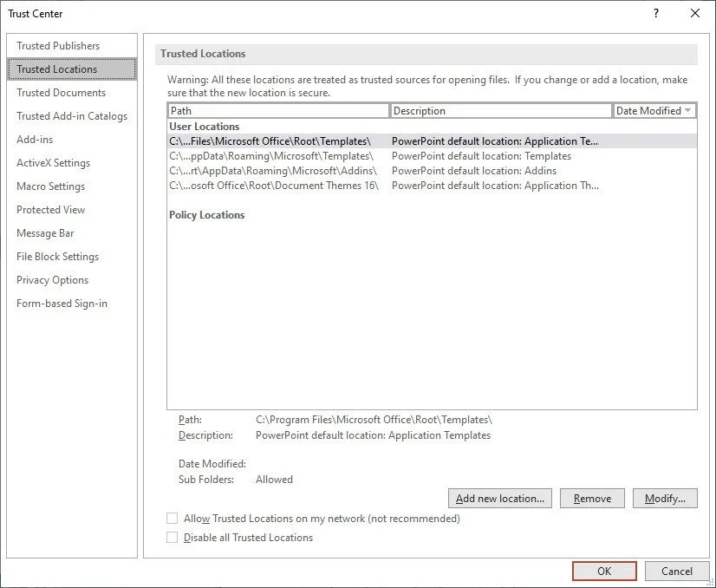Select the Document Themes 16 location row

[275, 186]
